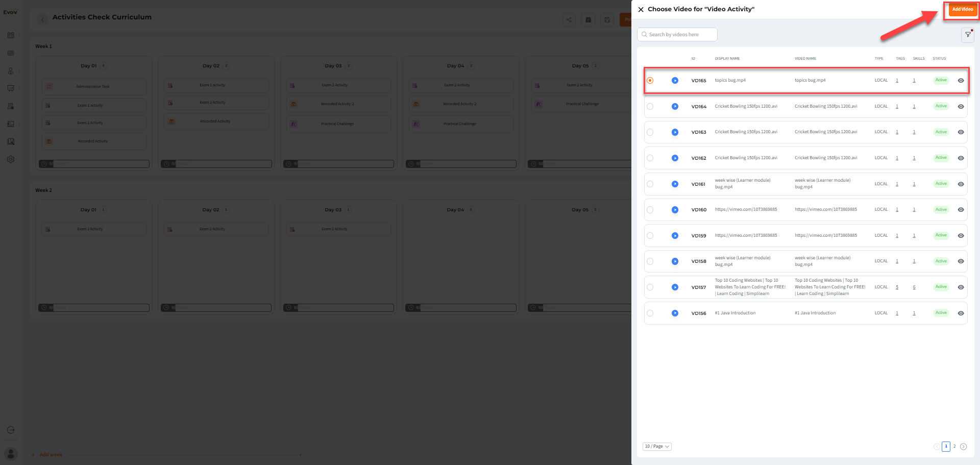
Task: Select the radio button for VD160
Action: click(x=650, y=210)
